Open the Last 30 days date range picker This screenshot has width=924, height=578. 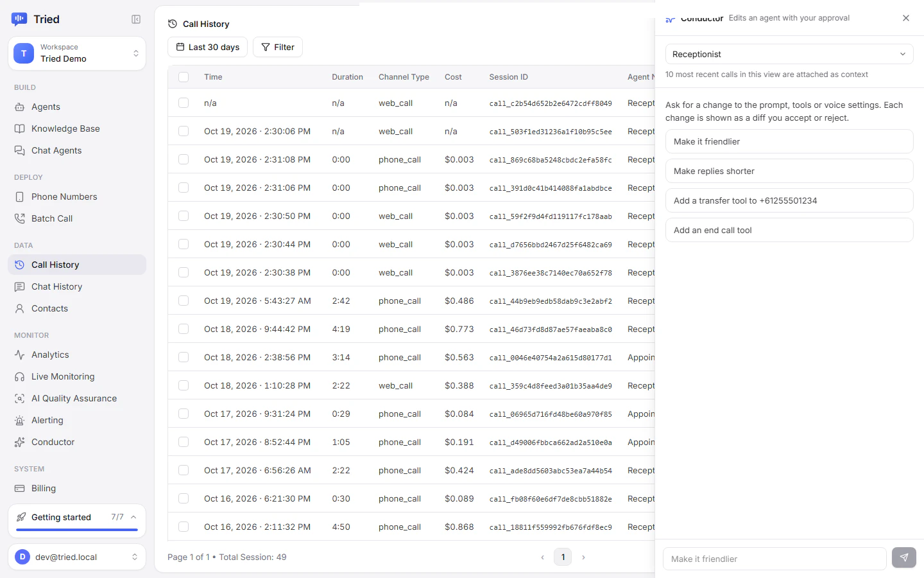point(207,47)
